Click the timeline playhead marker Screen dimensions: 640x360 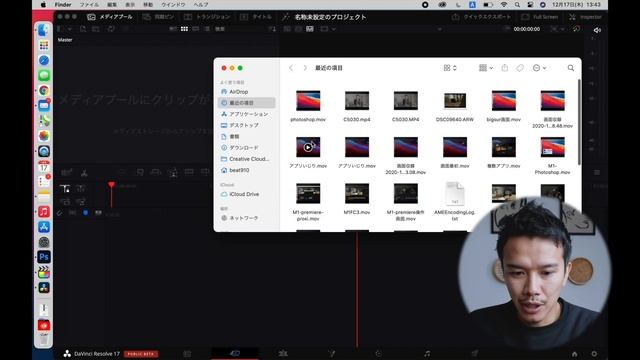(x=111, y=185)
